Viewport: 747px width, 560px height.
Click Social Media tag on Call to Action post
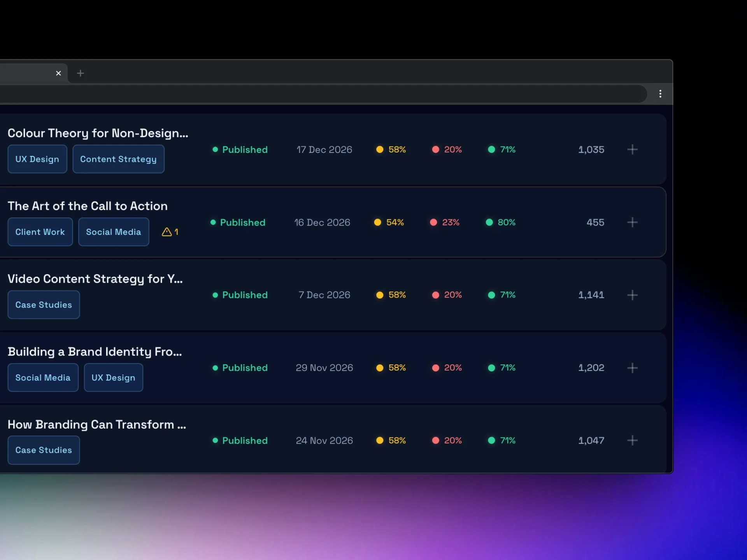coord(114,232)
